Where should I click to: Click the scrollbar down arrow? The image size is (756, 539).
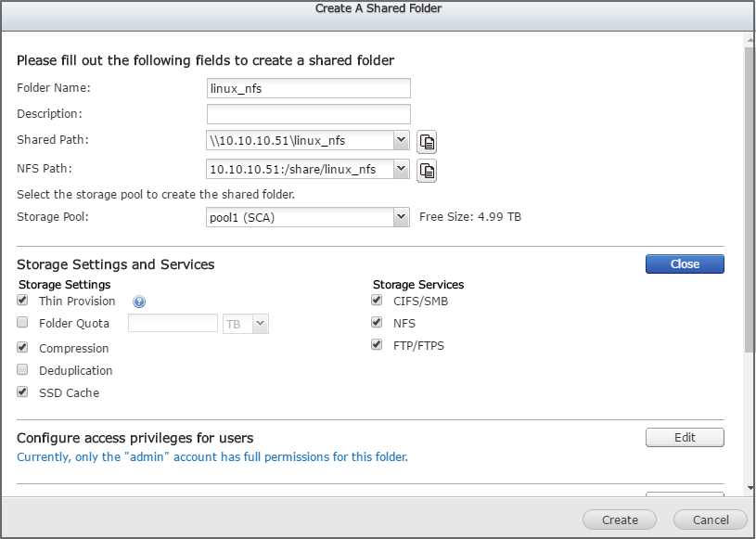click(750, 488)
